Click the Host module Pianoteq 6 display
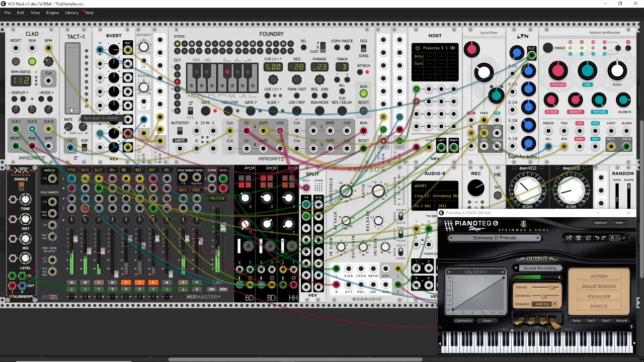Image resolution: width=644 pixels, height=362 pixels. click(x=435, y=48)
